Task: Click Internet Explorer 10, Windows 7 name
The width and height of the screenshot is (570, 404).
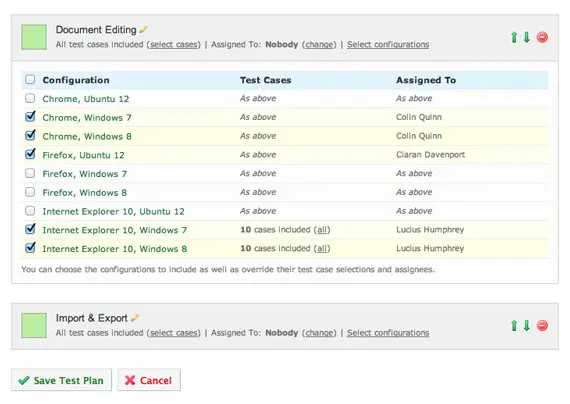Action: pyautogui.click(x=115, y=230)
